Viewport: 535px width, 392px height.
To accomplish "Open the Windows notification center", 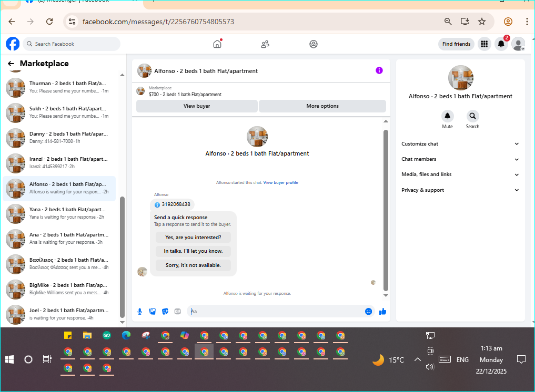I will click(x=521, y=359).
